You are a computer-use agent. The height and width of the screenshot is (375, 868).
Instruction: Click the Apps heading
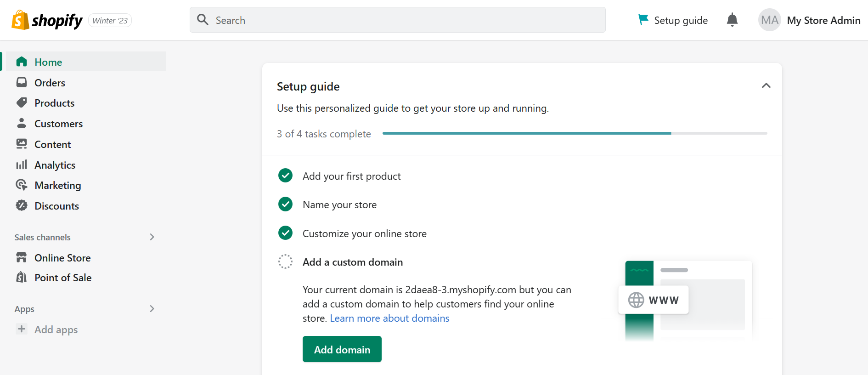pyautogui.click(x=24, y=309)
